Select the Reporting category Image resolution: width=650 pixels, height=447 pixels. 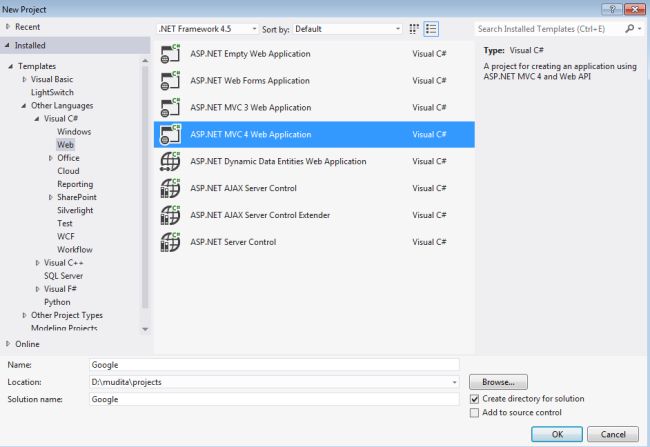pyautogui.click(x=75, y=184)
